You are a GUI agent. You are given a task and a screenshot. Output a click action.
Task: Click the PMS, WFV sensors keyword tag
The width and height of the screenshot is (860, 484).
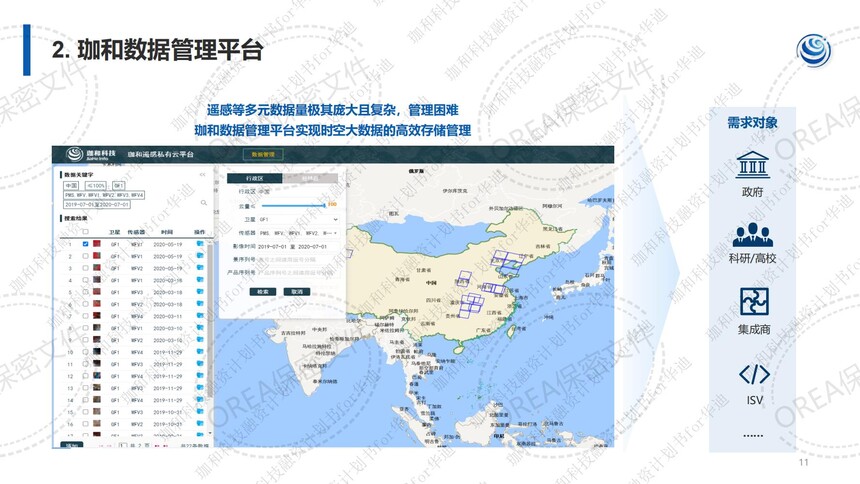[104, 195]
